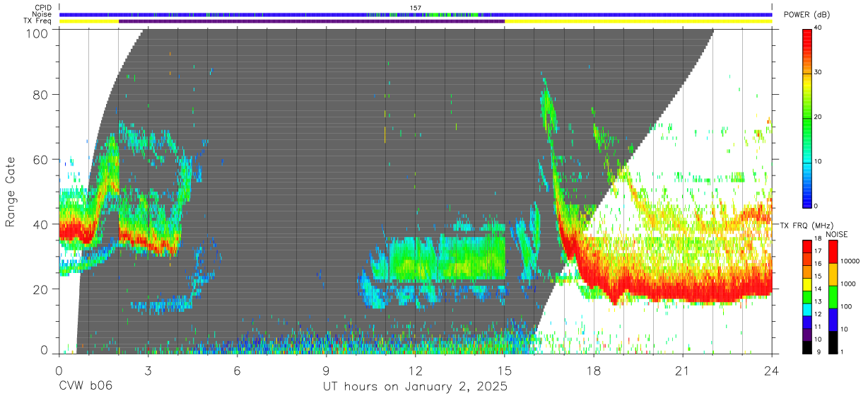Pick the purple 10–11 MHz frequency swatch
The image size is (868, 401).
[807, 335]
